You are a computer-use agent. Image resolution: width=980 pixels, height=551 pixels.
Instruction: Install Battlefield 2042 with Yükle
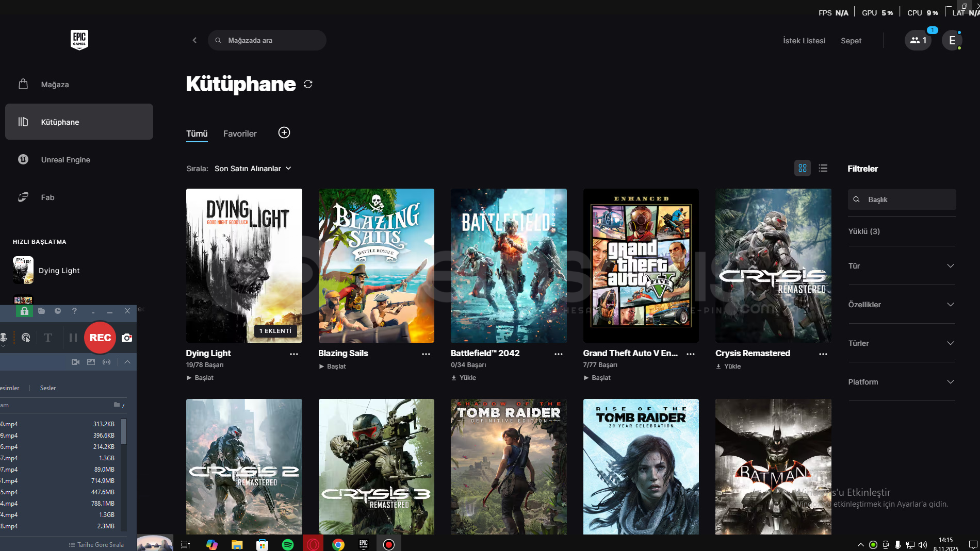point(464,378)
